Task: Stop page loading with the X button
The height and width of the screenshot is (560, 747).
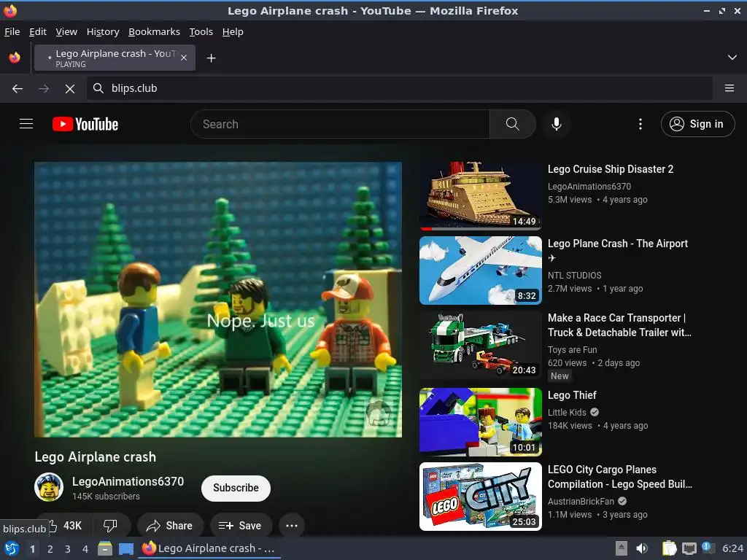Action: (70, 88)
